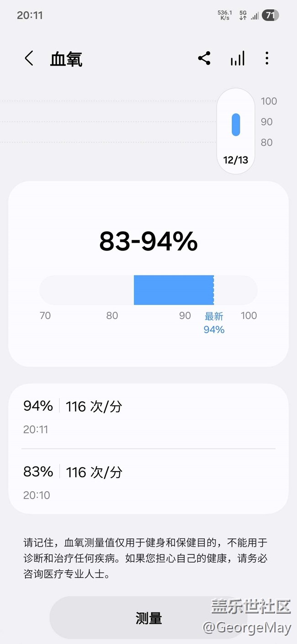Screen dimensions: 297x644
Task: Open the bar chart trends icon
Action: tap(237, 58)
